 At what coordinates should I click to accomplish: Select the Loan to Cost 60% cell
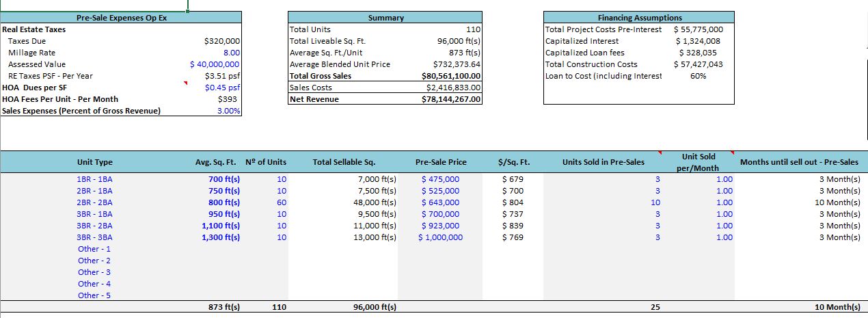click(x=698, y=76)
